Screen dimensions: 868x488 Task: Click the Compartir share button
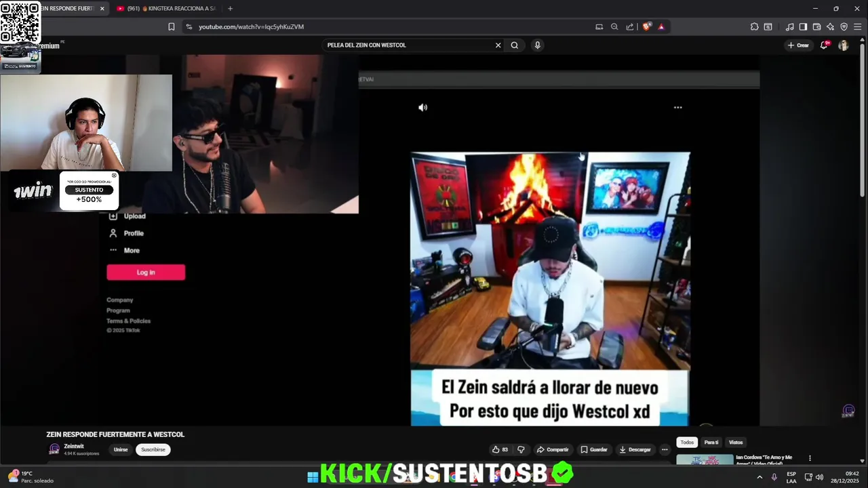553,449
